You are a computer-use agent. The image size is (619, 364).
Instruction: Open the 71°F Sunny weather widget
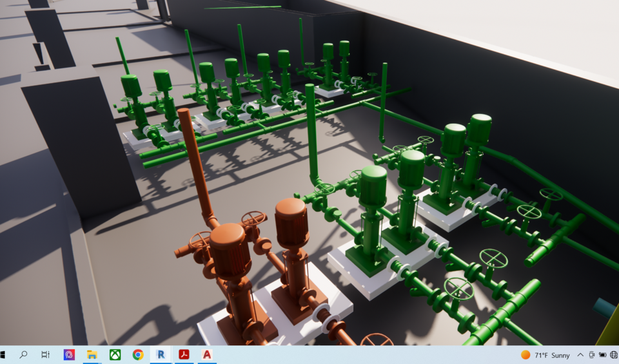point(545,356)
